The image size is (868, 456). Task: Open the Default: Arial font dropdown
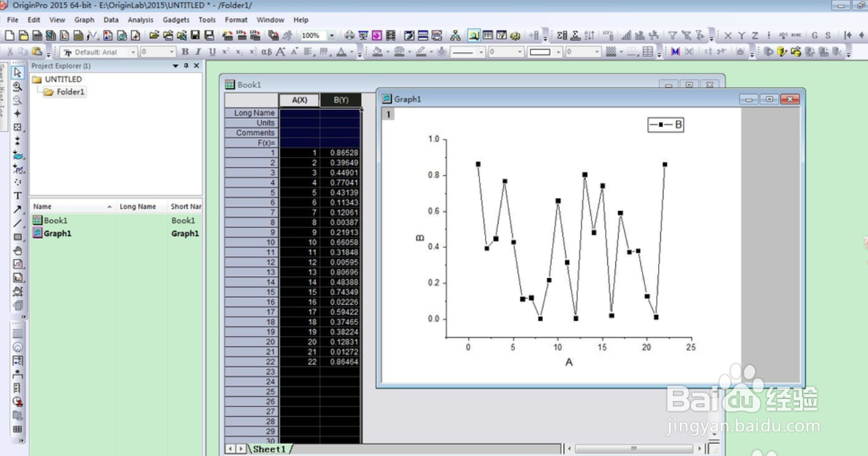[133, 52]
